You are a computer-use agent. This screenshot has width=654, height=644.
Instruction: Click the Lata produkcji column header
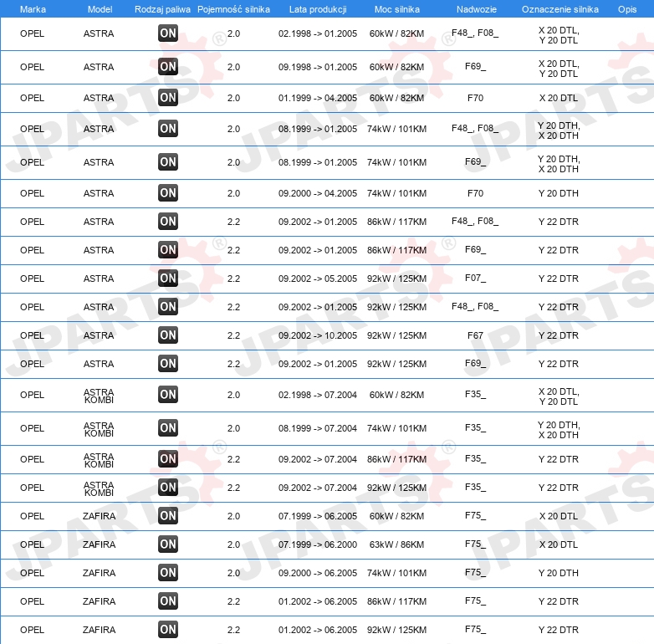[318, 9]
